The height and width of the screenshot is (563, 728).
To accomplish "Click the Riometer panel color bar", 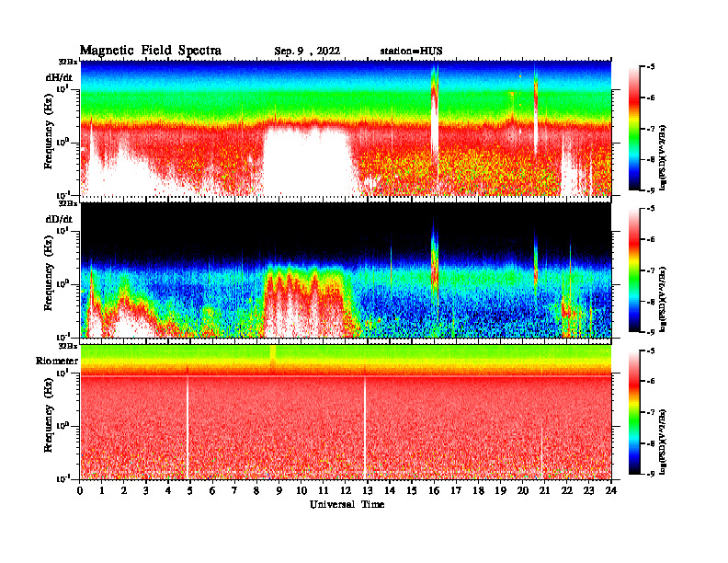I will (634, 412).
